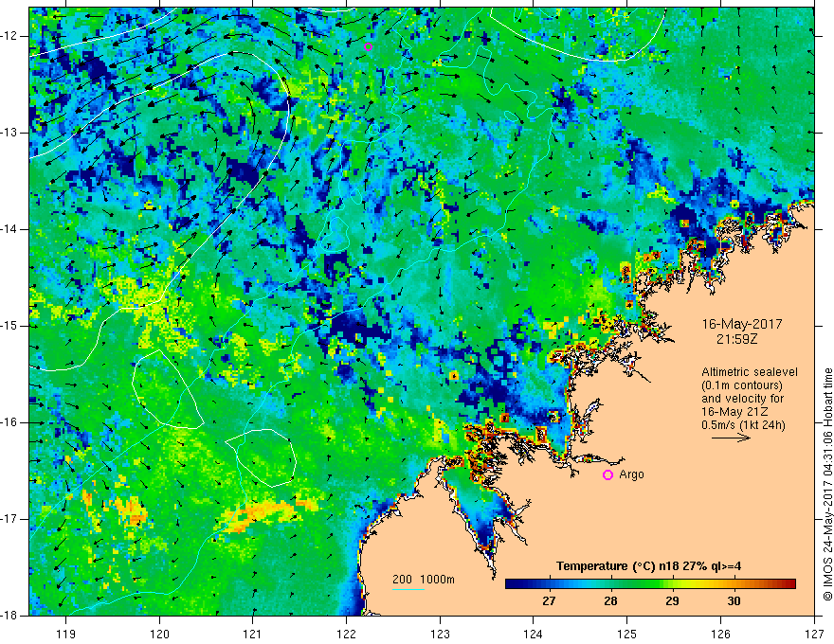The height and width of the screenshot is (644, 834).
Task: Click the '125' longitude axis label
Action: coord(627,634)
